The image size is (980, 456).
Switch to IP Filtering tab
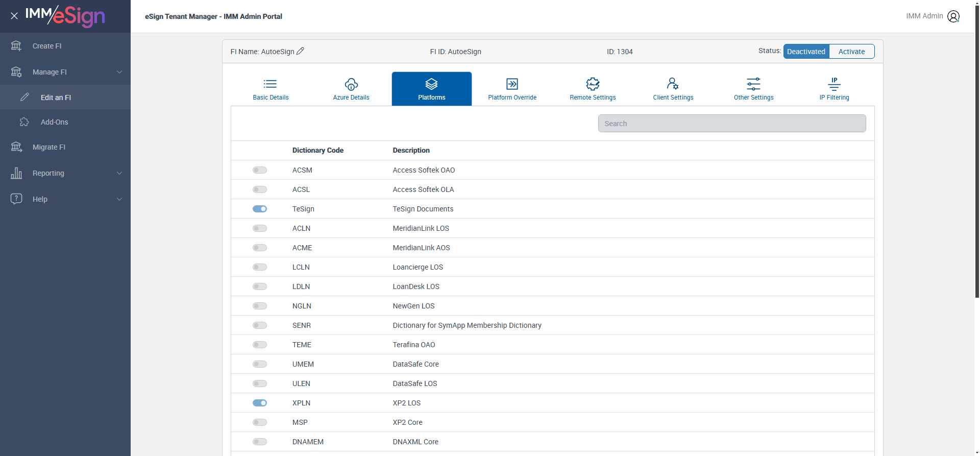coord(834,89)
